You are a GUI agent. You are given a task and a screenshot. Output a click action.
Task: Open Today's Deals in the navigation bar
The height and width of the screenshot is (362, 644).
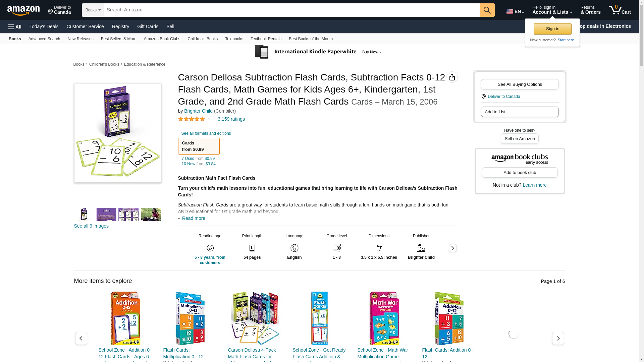coord(44,26)
